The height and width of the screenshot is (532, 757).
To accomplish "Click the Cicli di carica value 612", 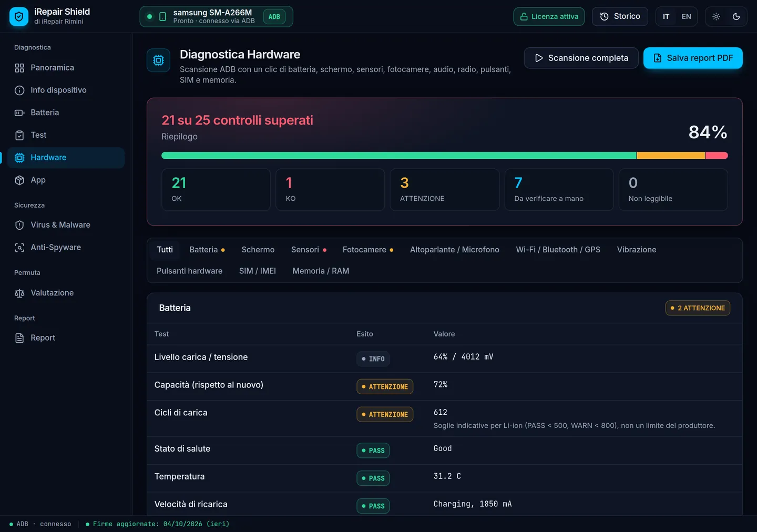I will pyautogui.click(x=441, y=413).
